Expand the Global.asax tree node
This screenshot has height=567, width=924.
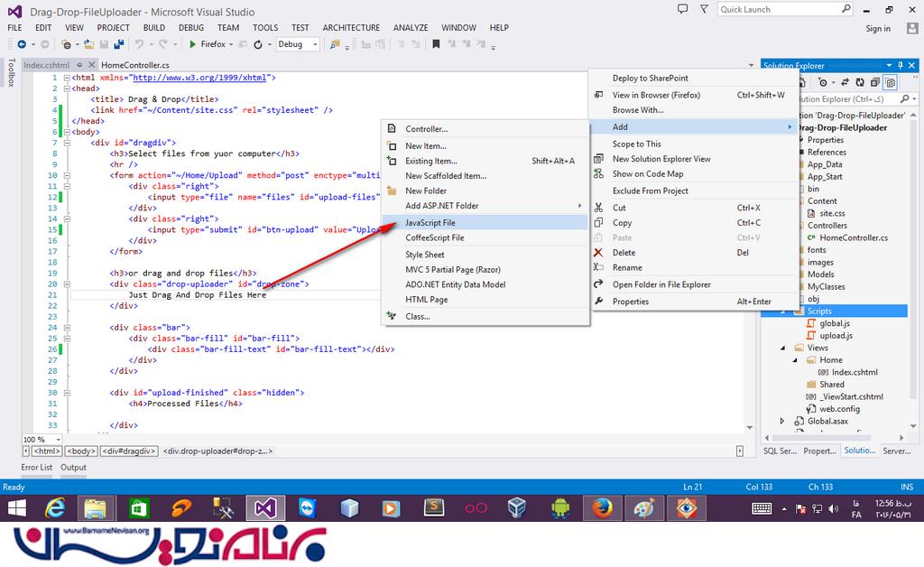pos(782,421)
